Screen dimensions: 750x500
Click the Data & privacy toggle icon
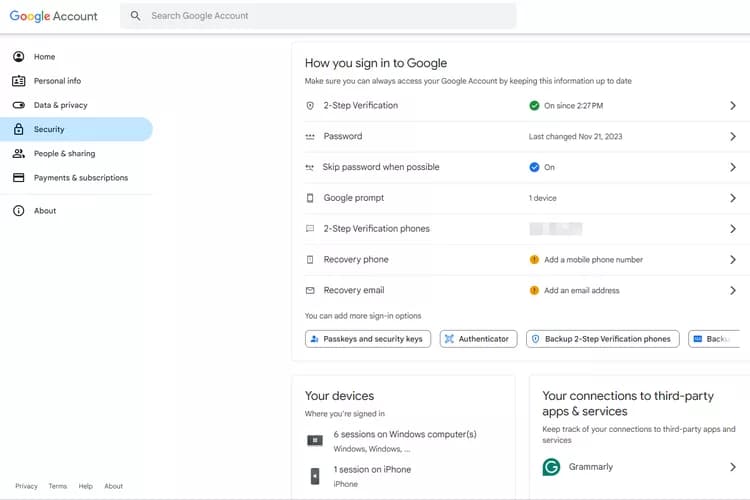19,105
